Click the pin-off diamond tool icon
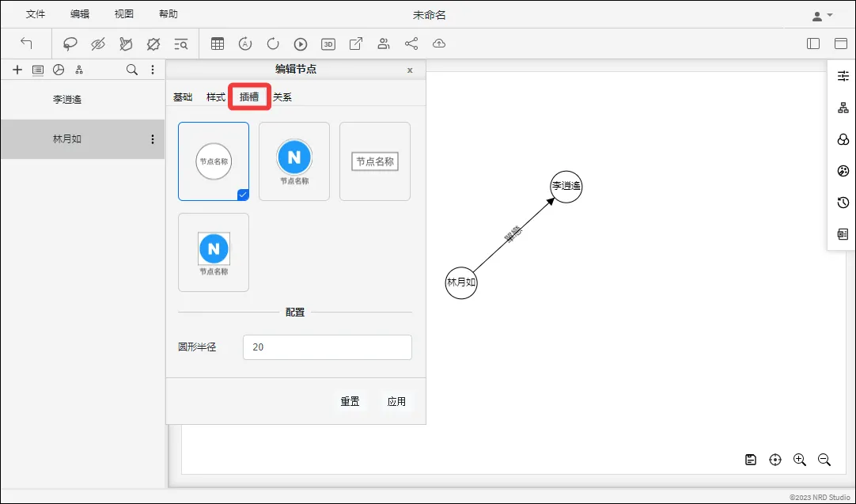Screen dimensions: 856x504 (x=153, y=44)
